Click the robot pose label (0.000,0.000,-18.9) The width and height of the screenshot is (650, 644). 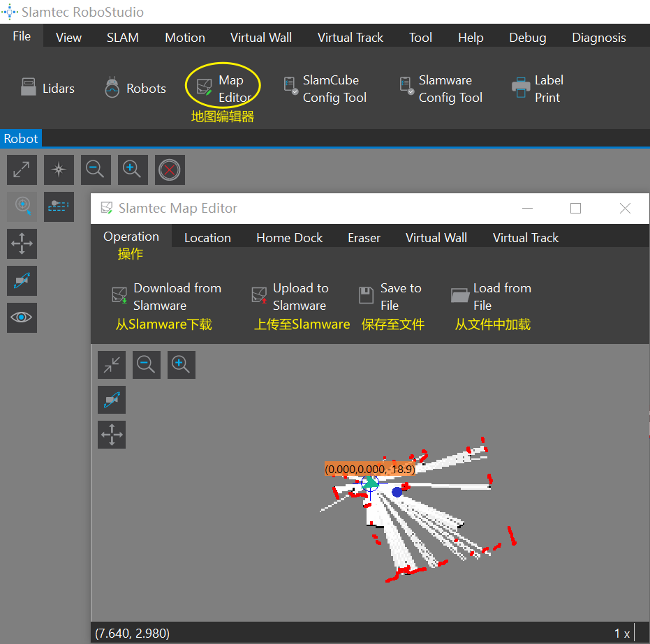click(x=370, y=470)
